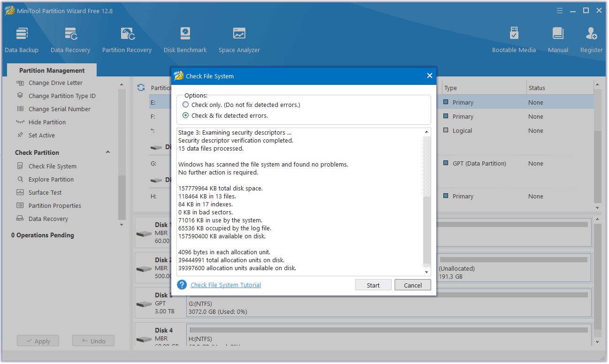Viewport: 609px width, 364px height.
Task: Click the Start button
Action: (x=373, y=285)
